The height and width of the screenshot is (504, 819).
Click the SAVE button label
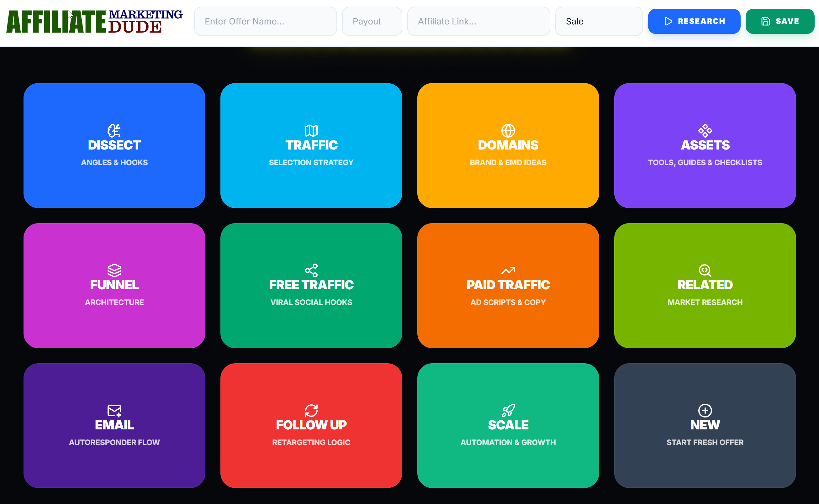pyautogui.click(x=787, y=21)
